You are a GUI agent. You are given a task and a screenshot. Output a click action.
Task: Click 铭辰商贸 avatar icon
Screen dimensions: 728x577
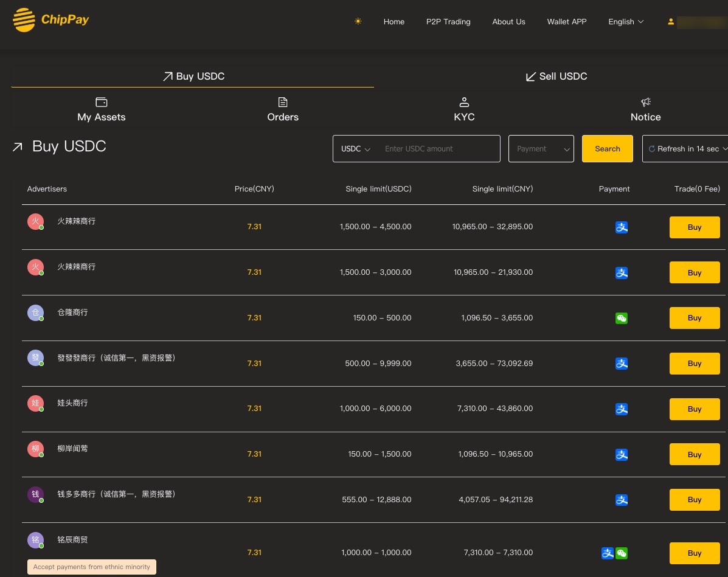click(36, 540)
